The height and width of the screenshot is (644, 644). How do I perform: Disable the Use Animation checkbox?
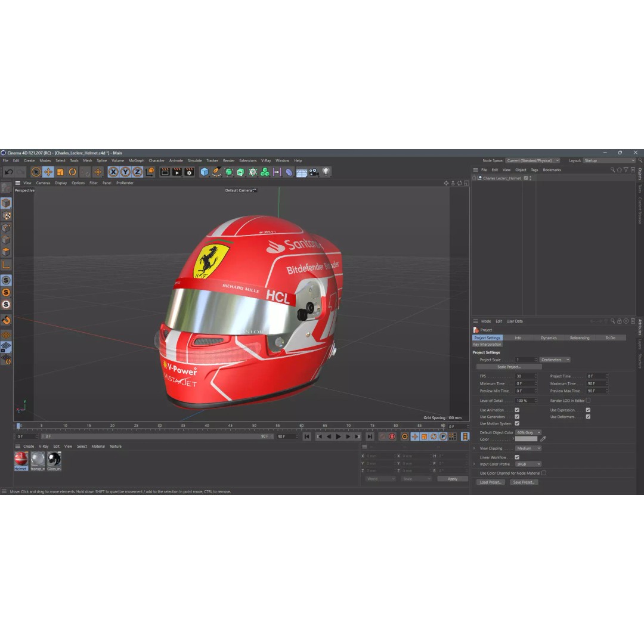[x=517, y=410]
